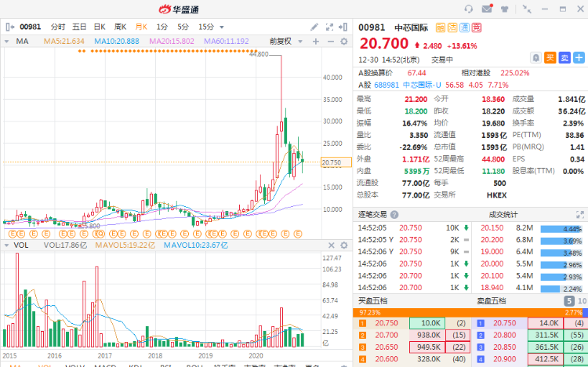Collapse the VOL panel triangle
Viewport: 588px width, 367px height.
6,245
